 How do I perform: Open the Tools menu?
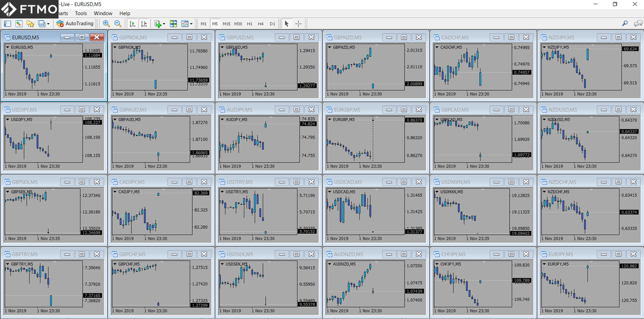pyautogui.click(x=81, y=13)
